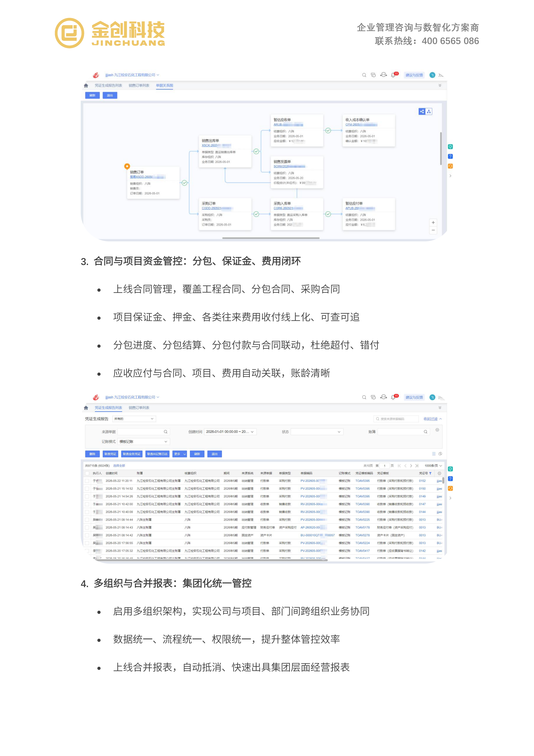Click the chart icon above the voucher table
534x756 pixels.
[440, 454]
